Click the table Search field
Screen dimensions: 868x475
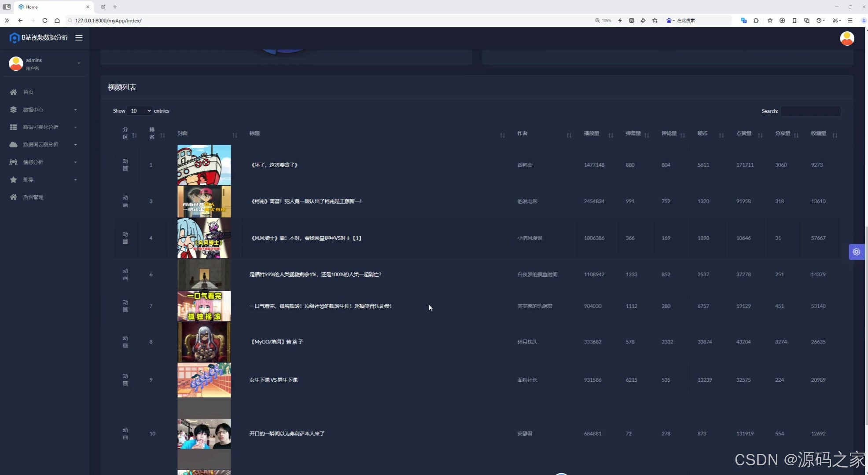pyautogui.click(x=810, y=111)
